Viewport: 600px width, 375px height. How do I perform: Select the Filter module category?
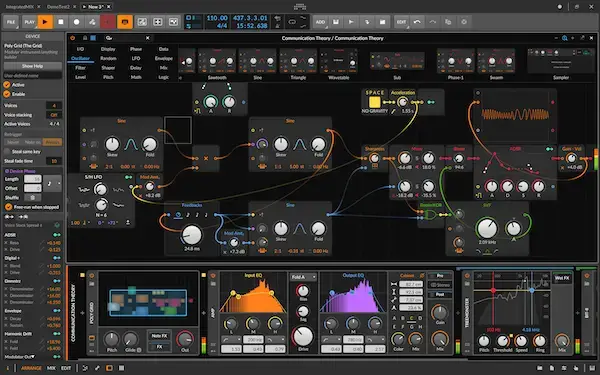80,68
